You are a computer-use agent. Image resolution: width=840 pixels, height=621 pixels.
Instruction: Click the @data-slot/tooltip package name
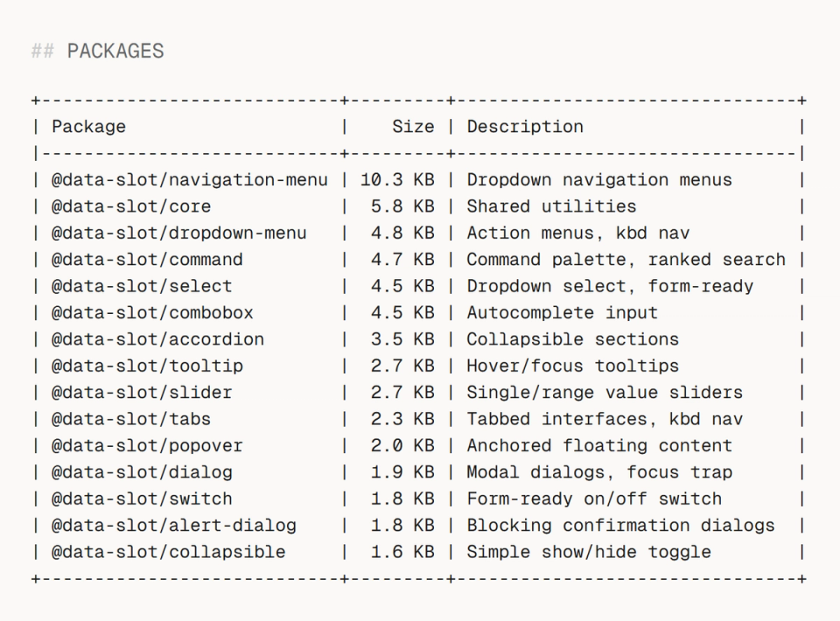point(147,366)
